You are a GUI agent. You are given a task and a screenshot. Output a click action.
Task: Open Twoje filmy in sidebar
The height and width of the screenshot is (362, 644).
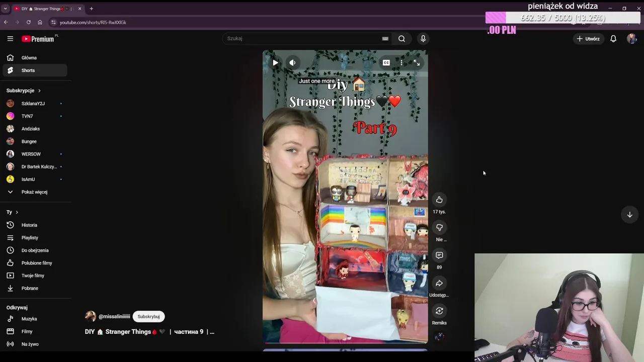pyautogui.click(x=35, y=276)
